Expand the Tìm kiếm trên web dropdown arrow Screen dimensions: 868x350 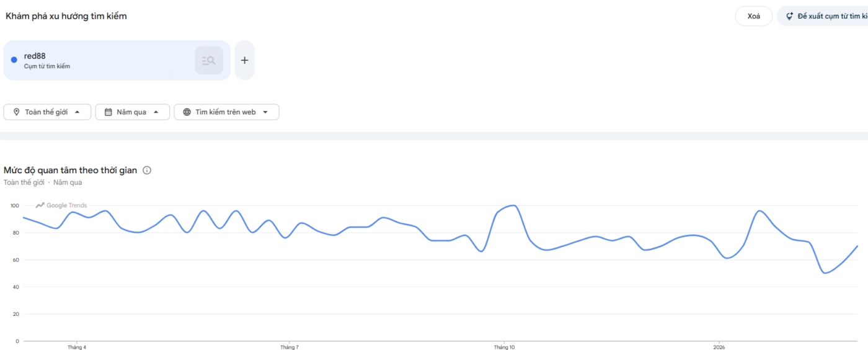265,112
